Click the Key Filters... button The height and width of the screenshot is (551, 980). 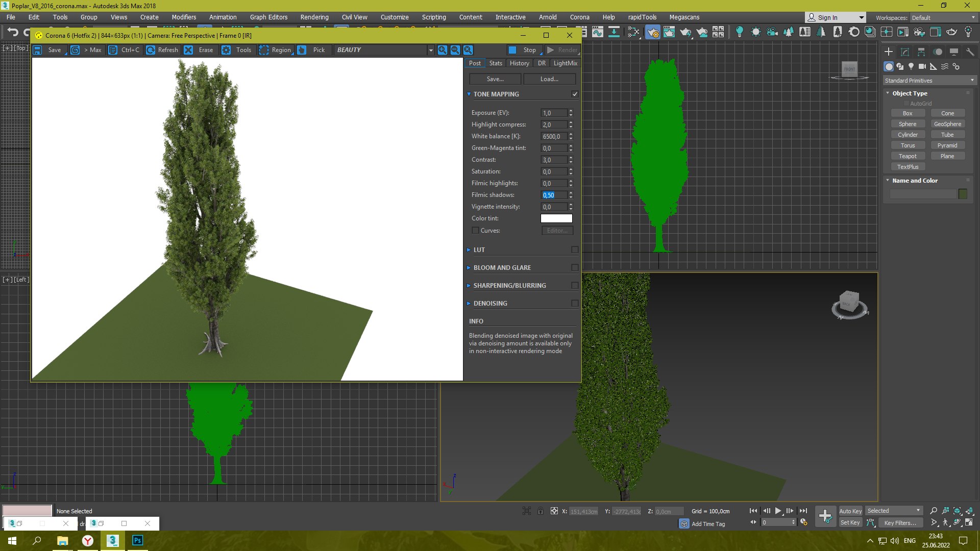click(x=901, y=523)
